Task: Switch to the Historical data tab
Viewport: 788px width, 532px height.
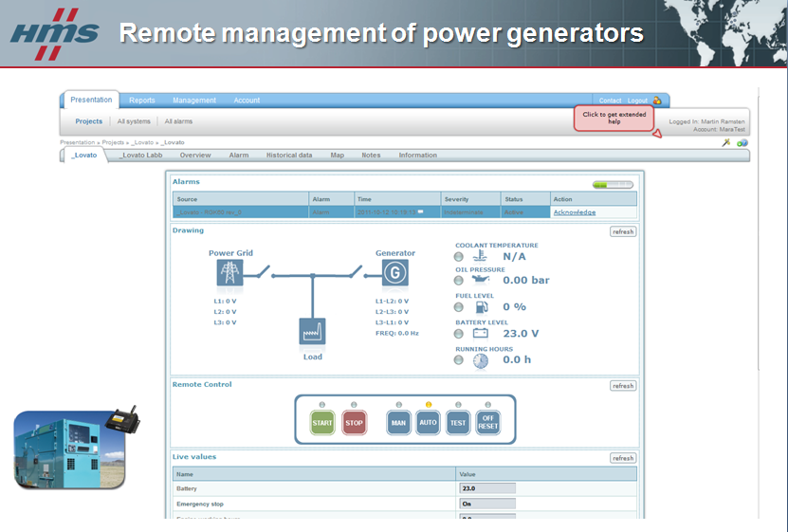Action: pos(289,156)
